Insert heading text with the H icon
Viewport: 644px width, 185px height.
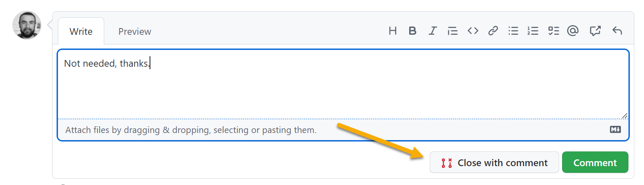pyautogui.click(x=393, y=31)
